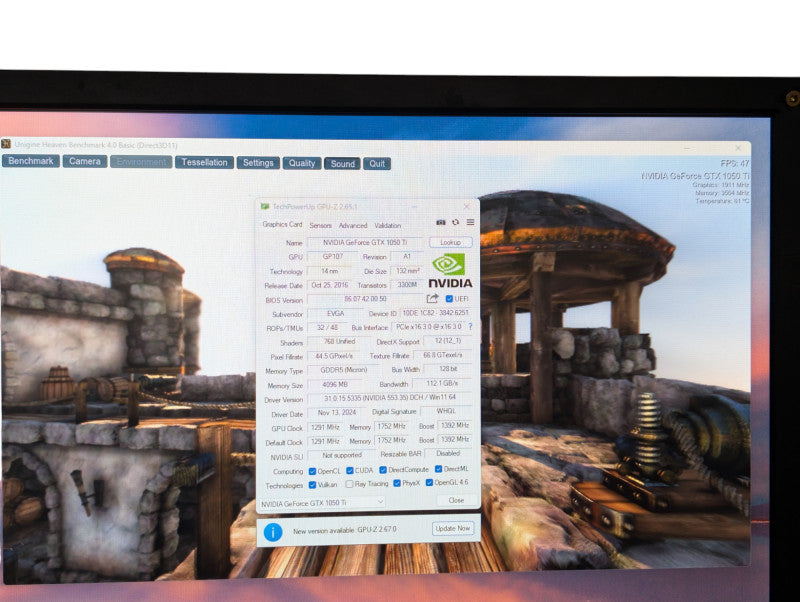Open the Tessellation menu in Heaven
The height and width of the screenshot is (602, 800).
point(205,162)
